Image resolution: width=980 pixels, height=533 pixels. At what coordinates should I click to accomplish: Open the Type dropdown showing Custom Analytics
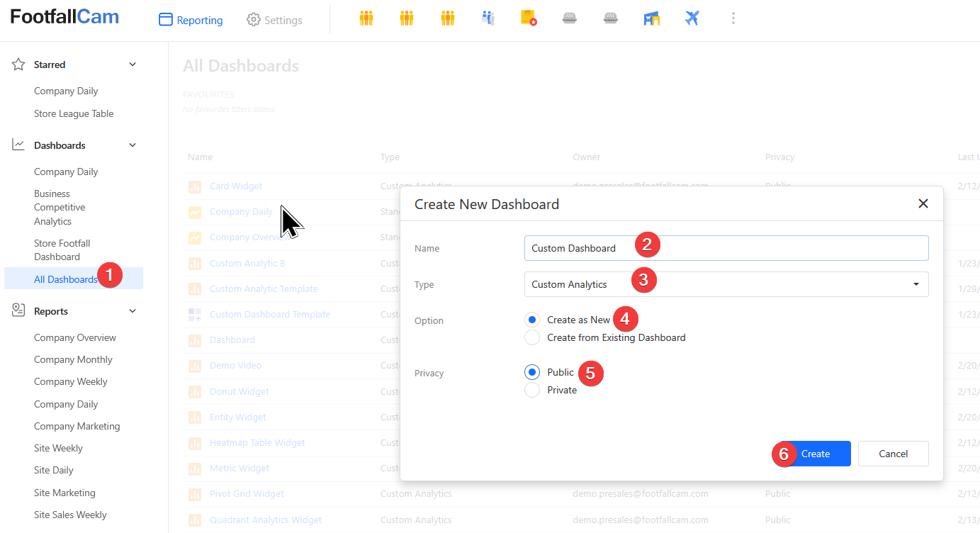coord(726,284)
